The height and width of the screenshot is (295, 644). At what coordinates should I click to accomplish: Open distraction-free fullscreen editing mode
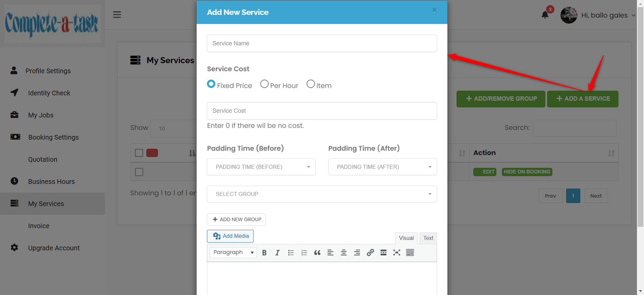396,252
